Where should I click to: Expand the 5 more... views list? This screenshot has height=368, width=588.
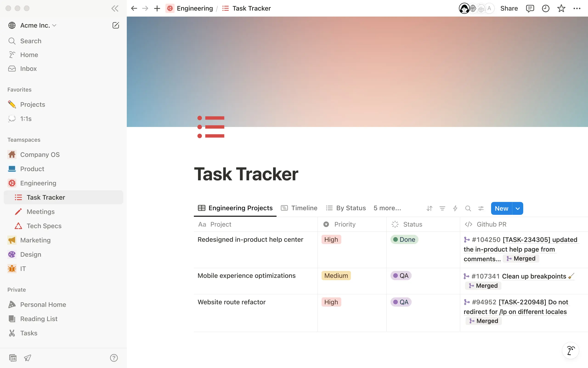point(387,208)
